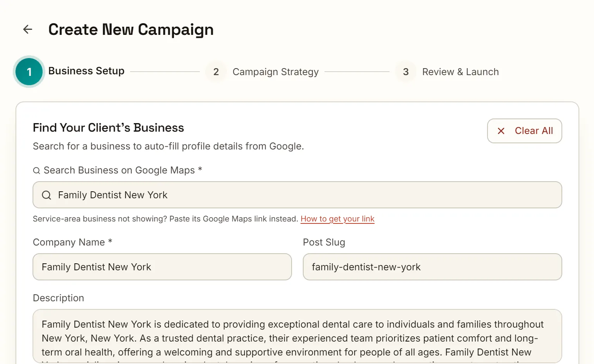The width and height of the screenshot is (594, 364).
Task: Focus the Search Business on Google Maps field
Action: (x=297, y=195)
